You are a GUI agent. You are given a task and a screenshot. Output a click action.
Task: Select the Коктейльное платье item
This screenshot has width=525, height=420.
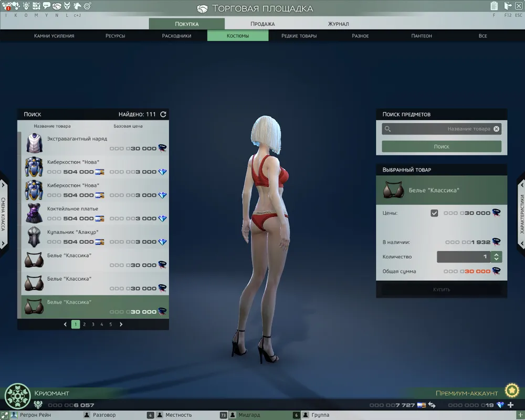95,213
